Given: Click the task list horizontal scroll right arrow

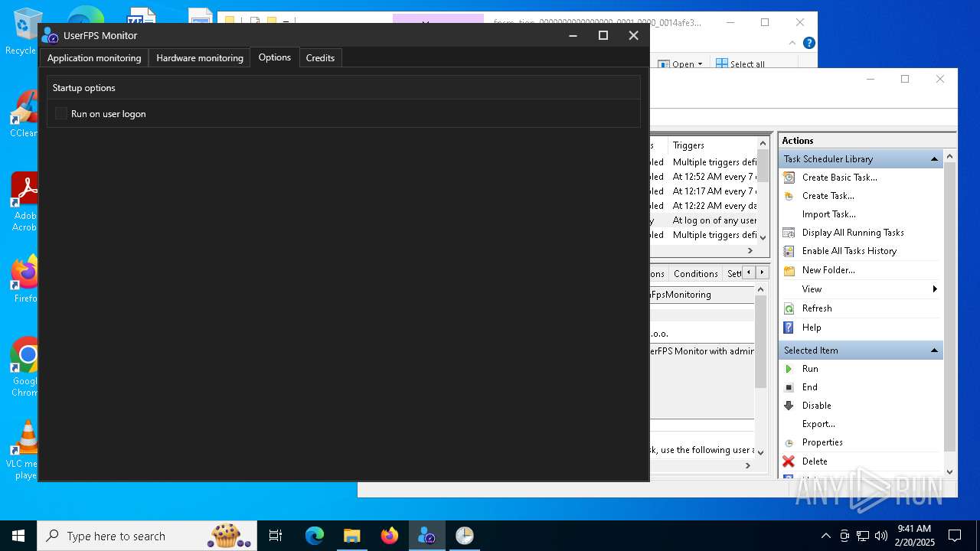Looking at the screenshot, I should pos(750,250).
